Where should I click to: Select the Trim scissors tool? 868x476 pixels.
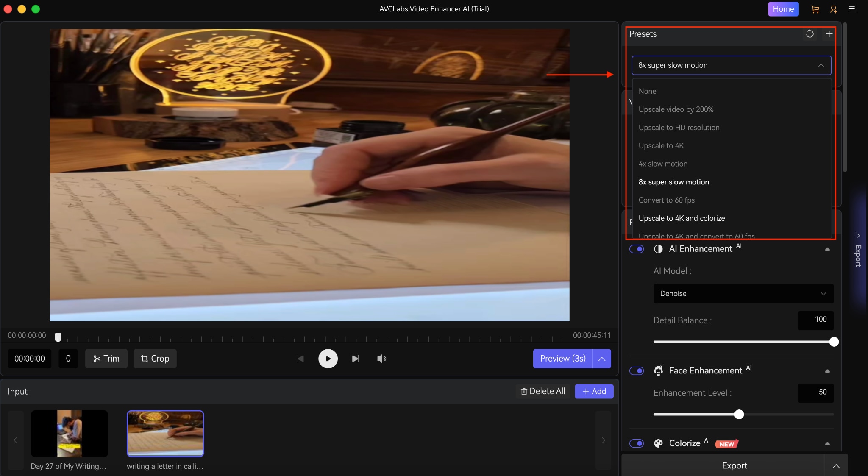(106, 359)
